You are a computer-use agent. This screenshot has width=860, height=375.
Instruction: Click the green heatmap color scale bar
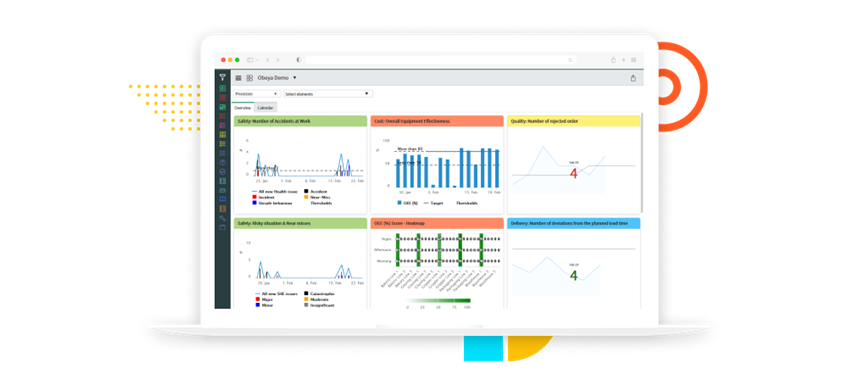(x=439, y=300)
